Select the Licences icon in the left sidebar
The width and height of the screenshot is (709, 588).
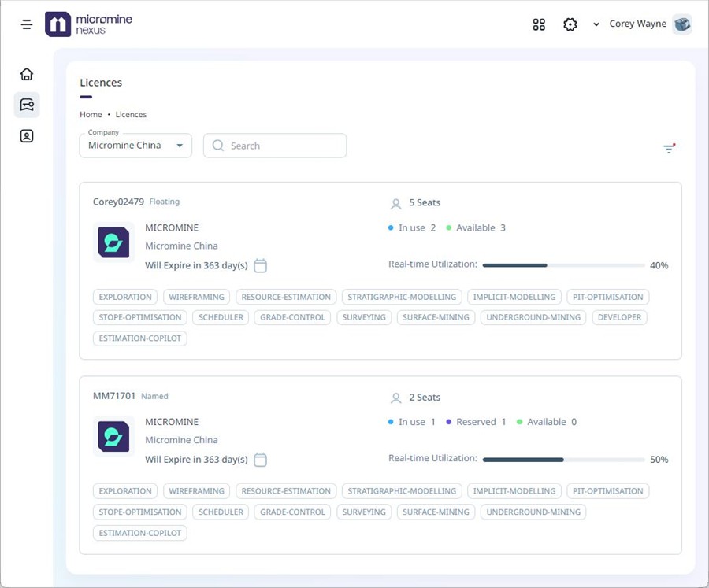tap(26, 104)
